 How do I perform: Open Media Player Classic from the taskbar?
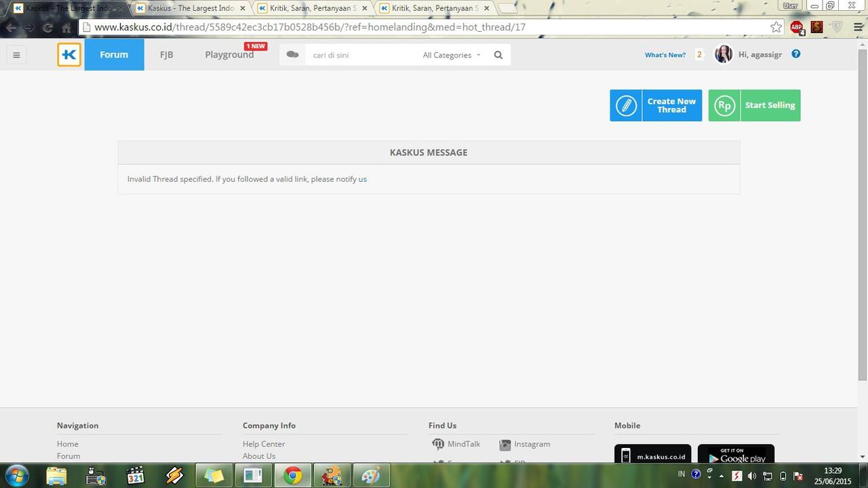coord(136,476)
